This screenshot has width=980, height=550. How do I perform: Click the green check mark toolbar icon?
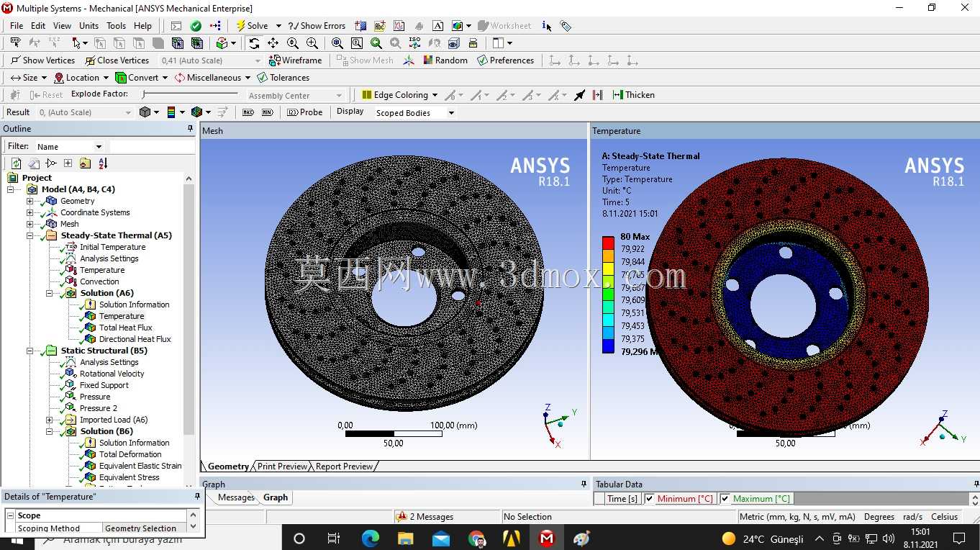[196, 26]
